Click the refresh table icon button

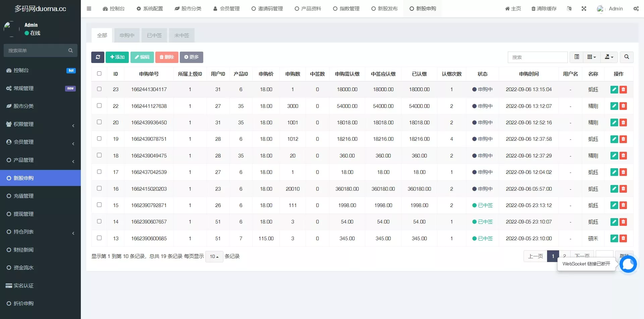point(98,57)
